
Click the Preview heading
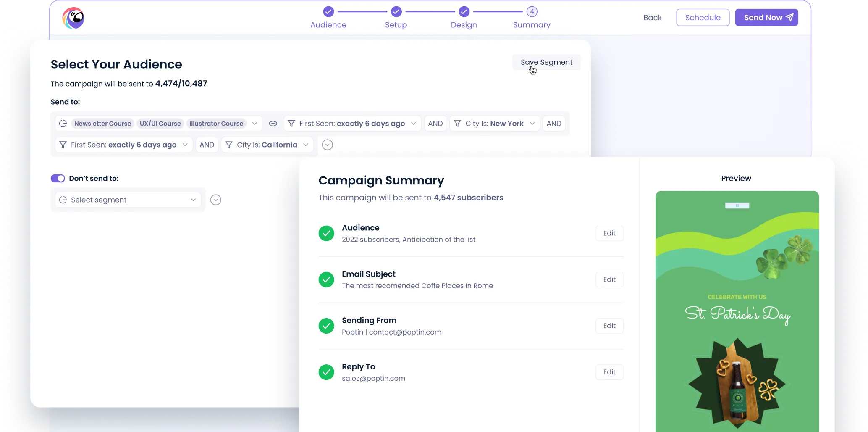point(736,178)
